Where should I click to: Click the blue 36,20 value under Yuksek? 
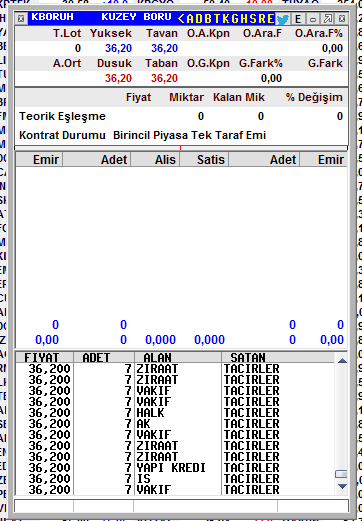[x=118, y=48]
